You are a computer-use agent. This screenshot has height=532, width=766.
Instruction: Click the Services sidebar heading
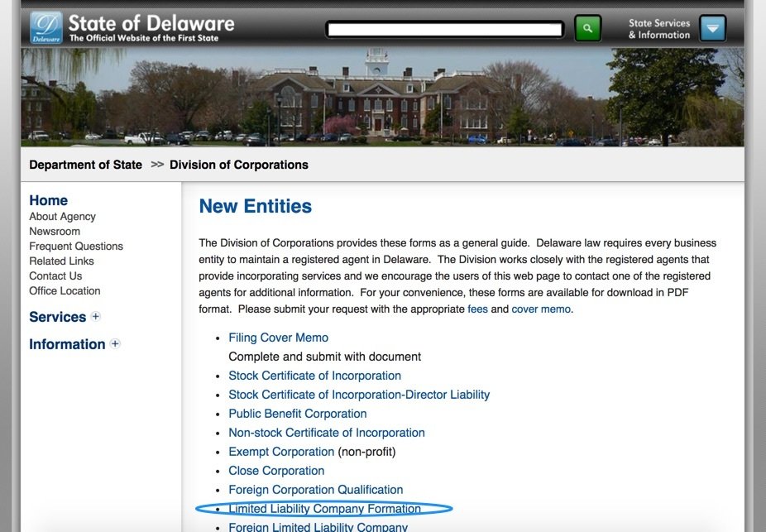pos(58,317)
